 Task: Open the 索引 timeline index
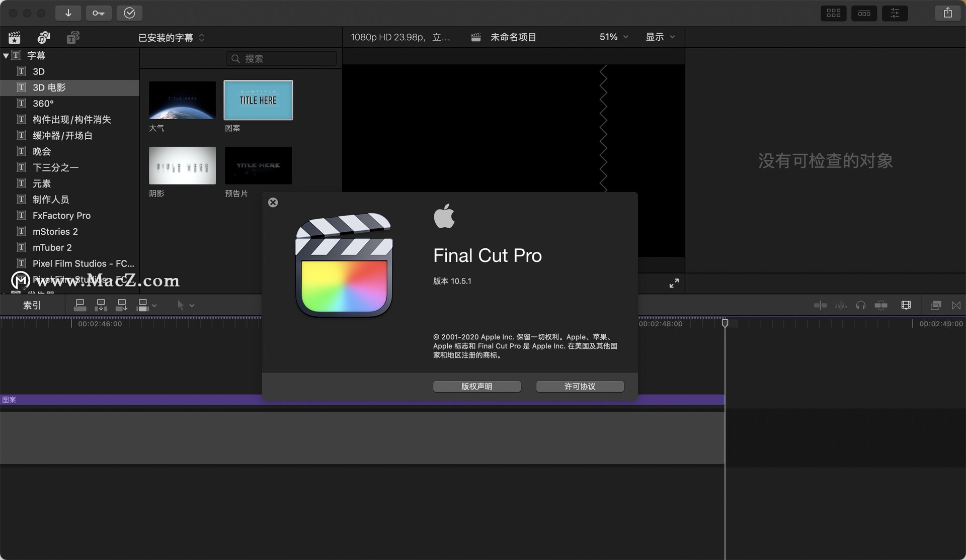32,306
